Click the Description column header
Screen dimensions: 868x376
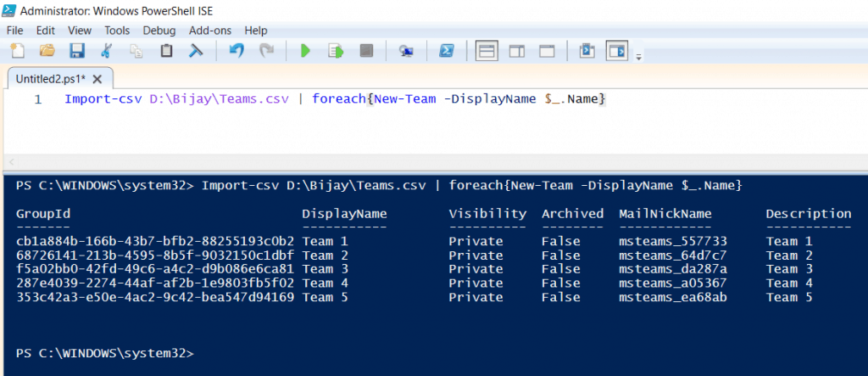[x=809, y=214]
